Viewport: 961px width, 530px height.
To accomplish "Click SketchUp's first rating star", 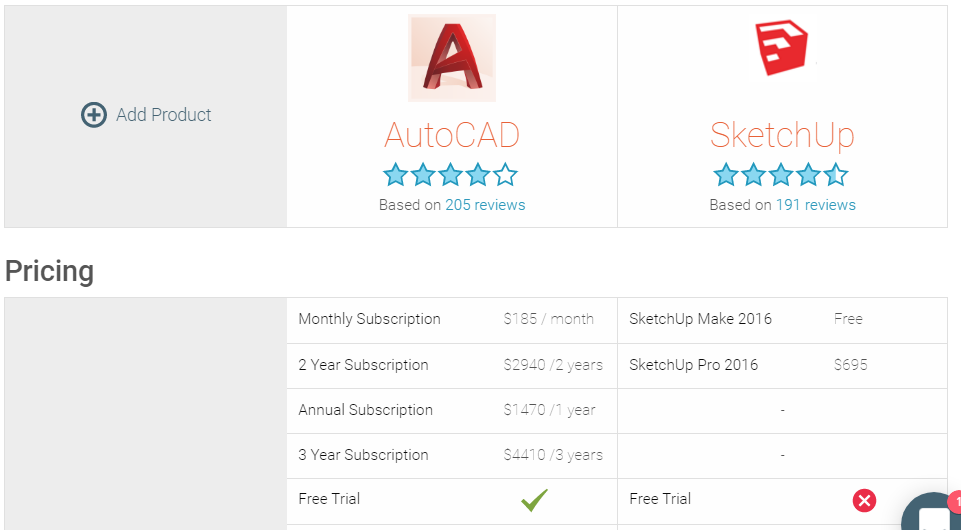I will pos(726,175).
